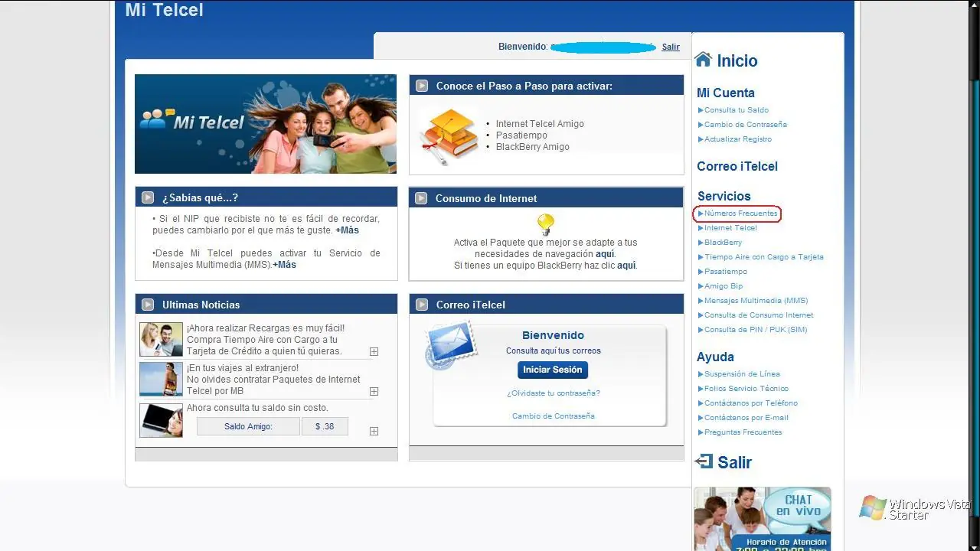
Task: Click the arrow icon in the Conoce el Paso a Paso header
Action: point(422,86)
